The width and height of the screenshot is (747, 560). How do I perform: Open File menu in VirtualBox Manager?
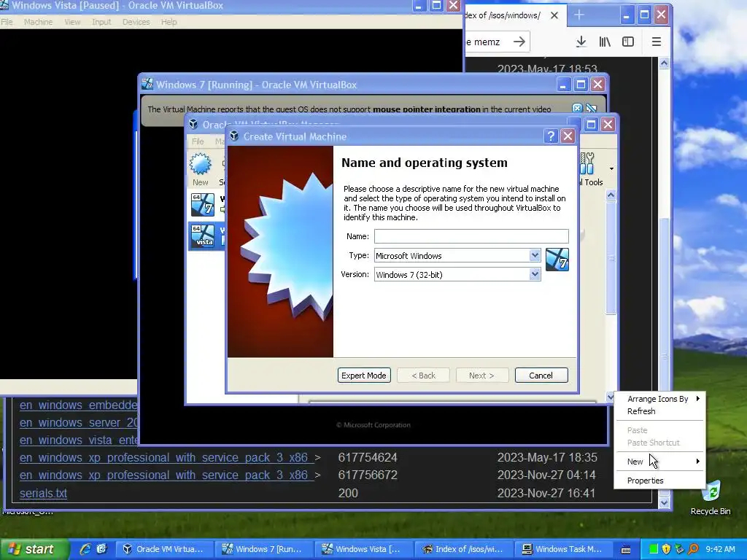[x=198, y=141]
